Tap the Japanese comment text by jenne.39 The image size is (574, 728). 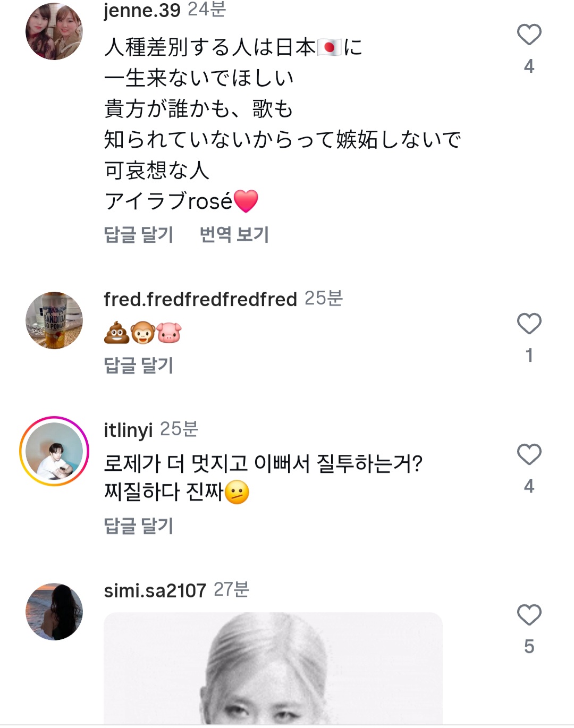pos(282,124)
